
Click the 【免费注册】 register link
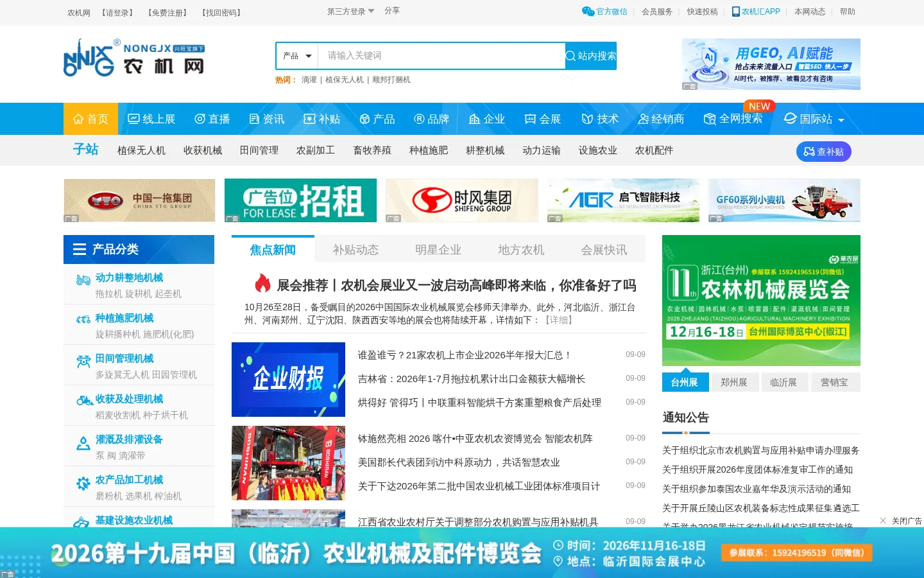pos(167,13)
